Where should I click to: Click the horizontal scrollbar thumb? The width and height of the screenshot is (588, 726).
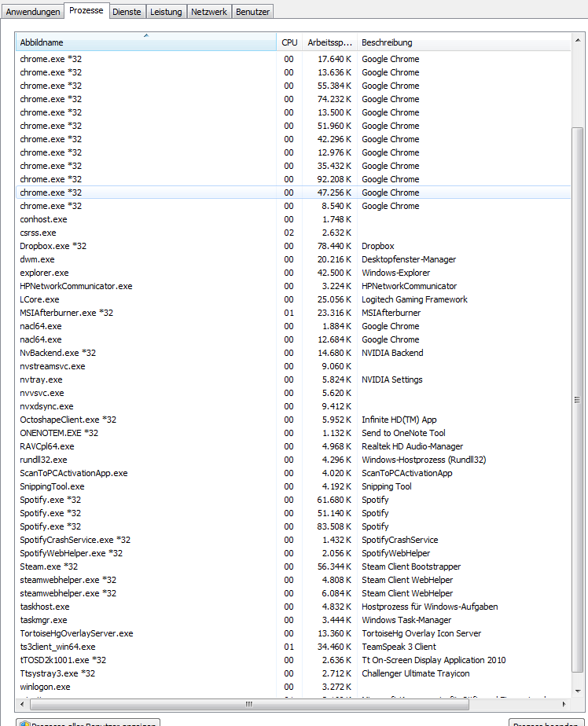[x=249, y=704]
